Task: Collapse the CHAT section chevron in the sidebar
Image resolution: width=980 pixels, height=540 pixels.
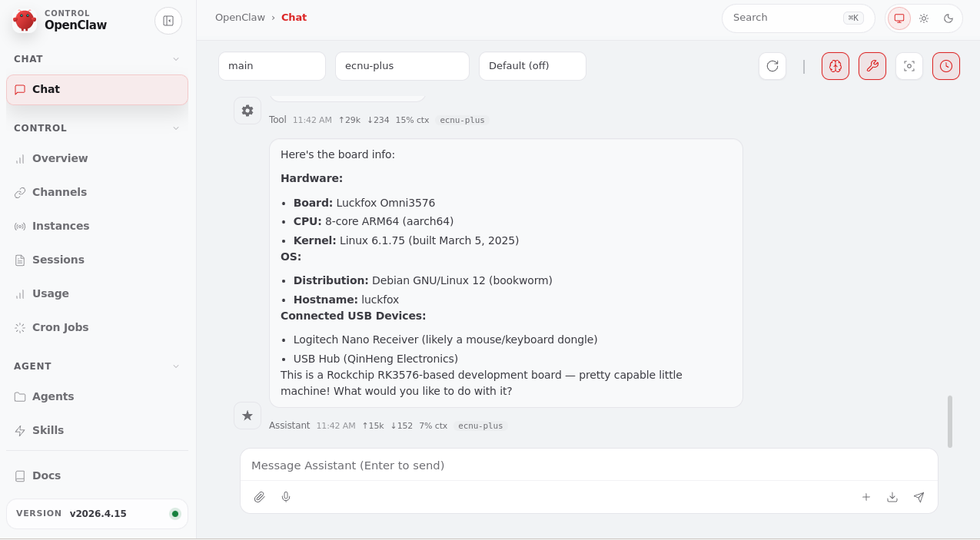Action: pyautogui.click(x=176, y=59)
